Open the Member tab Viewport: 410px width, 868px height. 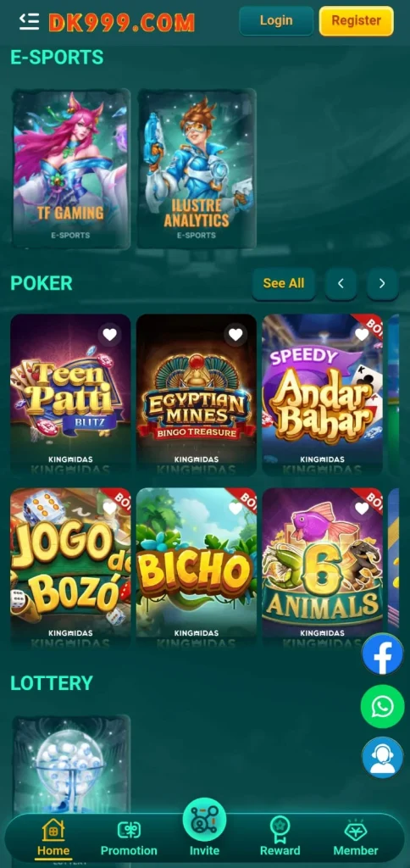click(x=356, y=837)
